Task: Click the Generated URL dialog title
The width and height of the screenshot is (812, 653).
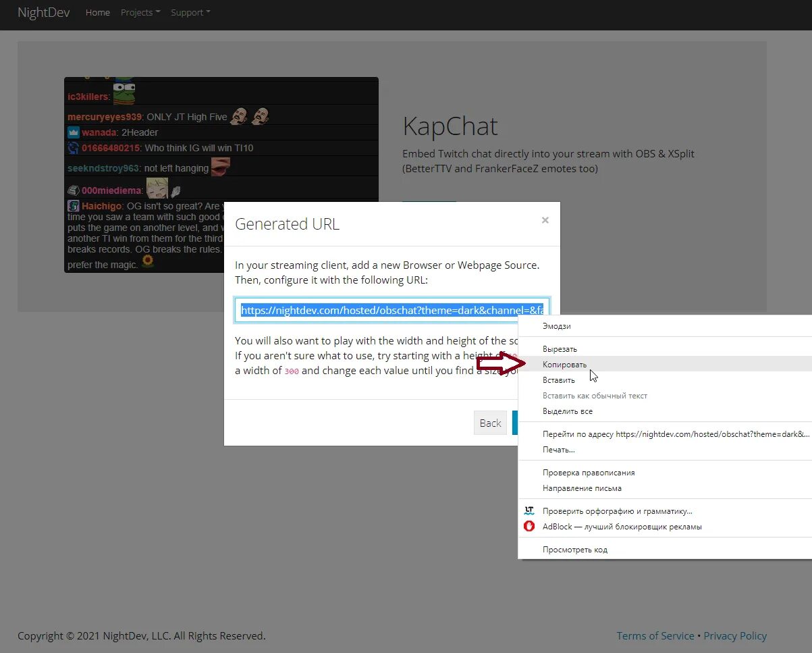Action: point(287,224)
